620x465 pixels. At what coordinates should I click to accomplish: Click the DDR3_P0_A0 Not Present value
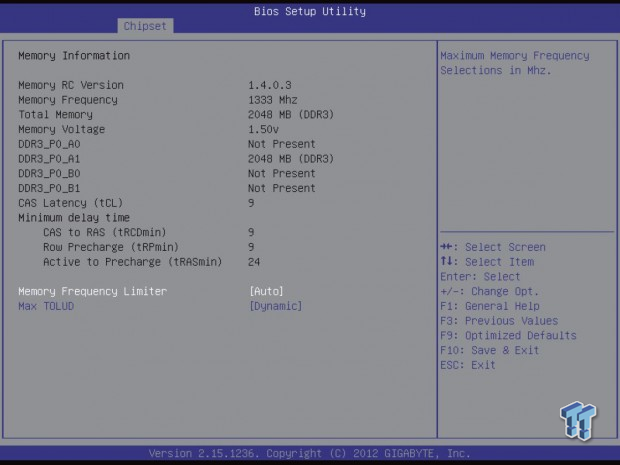point(282,144)
